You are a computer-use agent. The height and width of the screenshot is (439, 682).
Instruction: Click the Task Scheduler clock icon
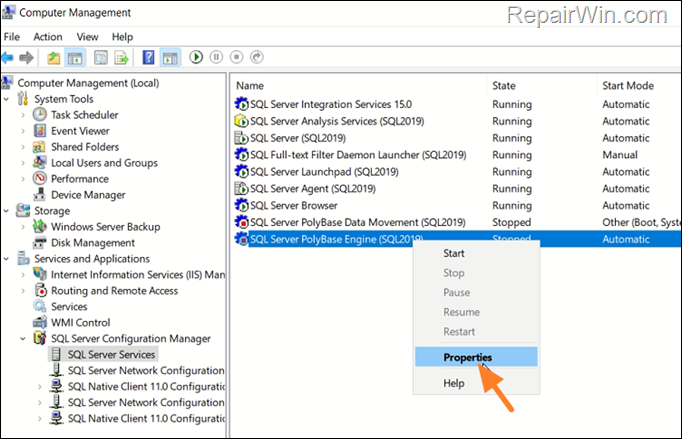pos(40,115)
